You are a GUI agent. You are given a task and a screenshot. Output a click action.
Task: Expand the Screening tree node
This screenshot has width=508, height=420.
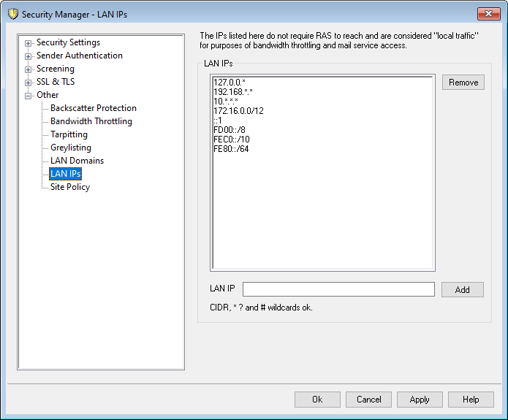pos(29,69)
